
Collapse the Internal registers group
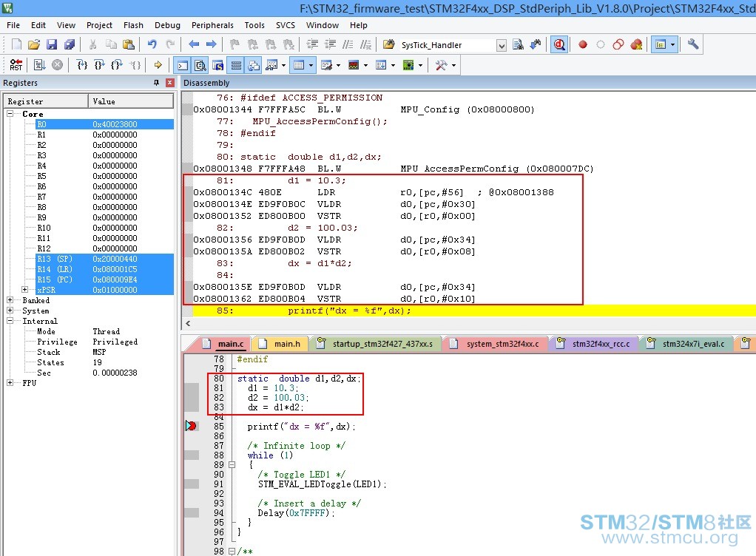point(10,321)
